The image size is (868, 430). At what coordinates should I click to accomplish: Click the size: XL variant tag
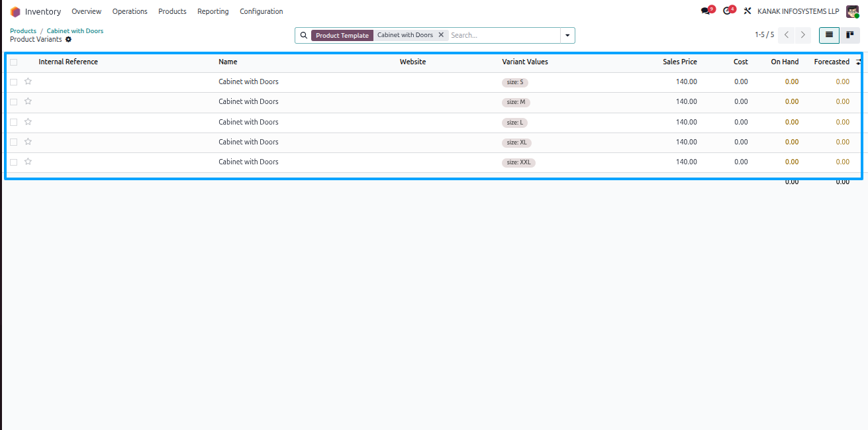516,142
